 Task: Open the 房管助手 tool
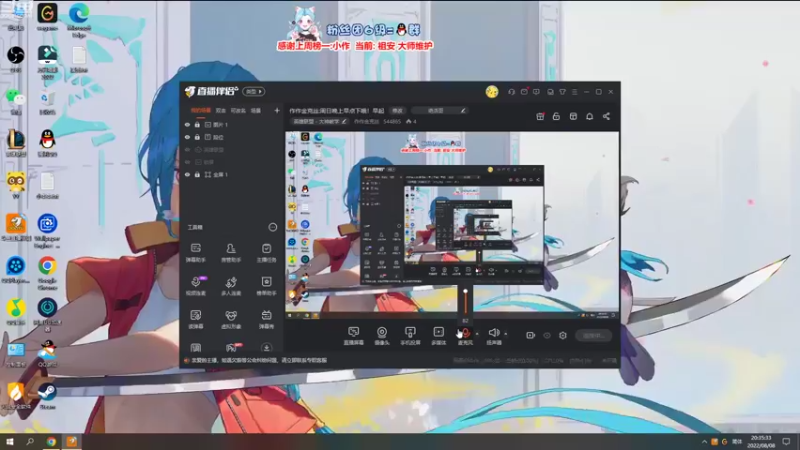[231, 253]
